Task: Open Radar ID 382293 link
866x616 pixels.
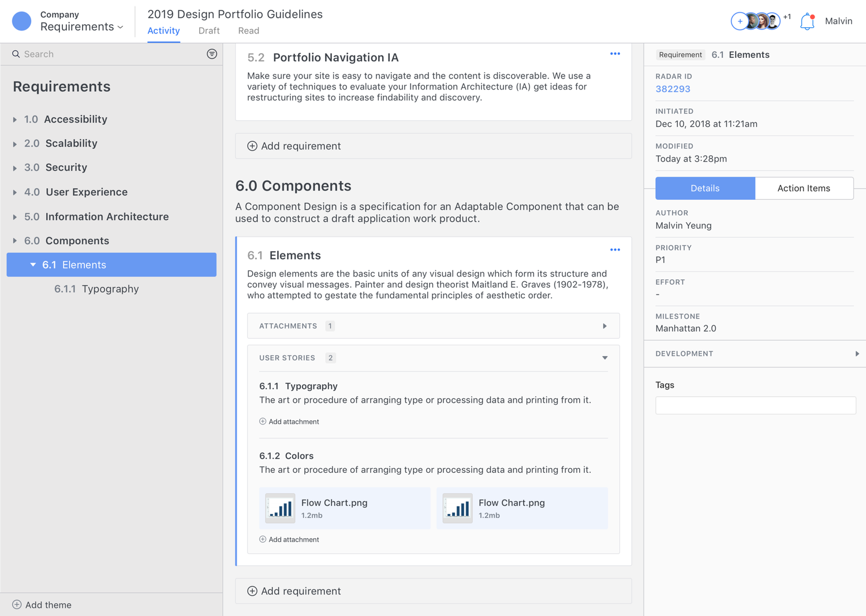Action: click(x=673, y=89)
